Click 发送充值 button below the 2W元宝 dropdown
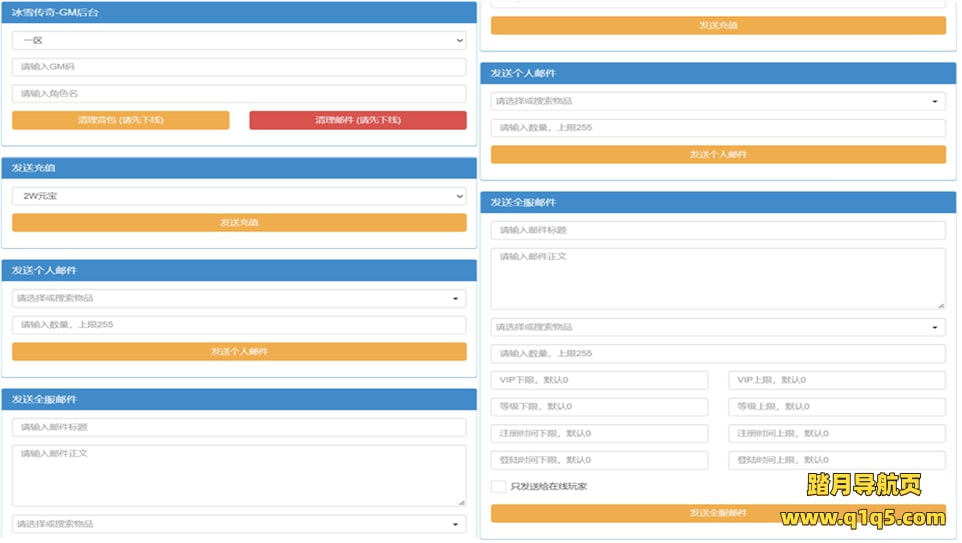The height and width of the screenshot is (543, 962). point(239,223)
